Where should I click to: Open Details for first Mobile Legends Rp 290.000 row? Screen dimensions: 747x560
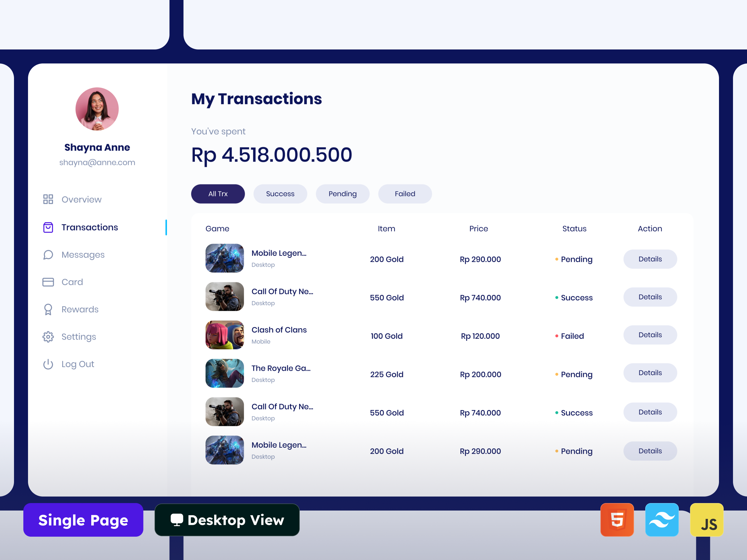650,259
